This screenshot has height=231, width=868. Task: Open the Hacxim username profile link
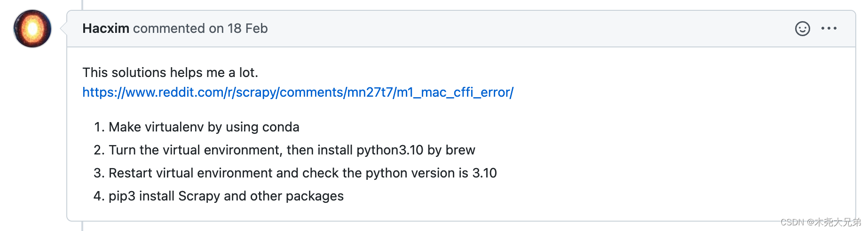[x=106, y=29]
